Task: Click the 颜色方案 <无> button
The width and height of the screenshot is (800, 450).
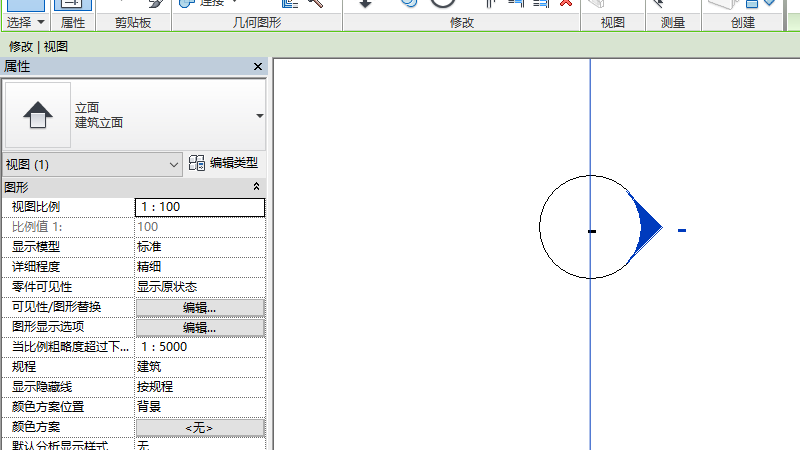Action: coord(199,427)
